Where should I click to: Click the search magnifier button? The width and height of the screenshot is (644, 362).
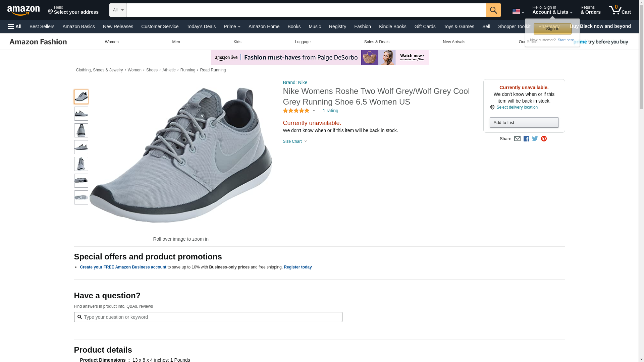pyautogui.click(x=493, y=10)
